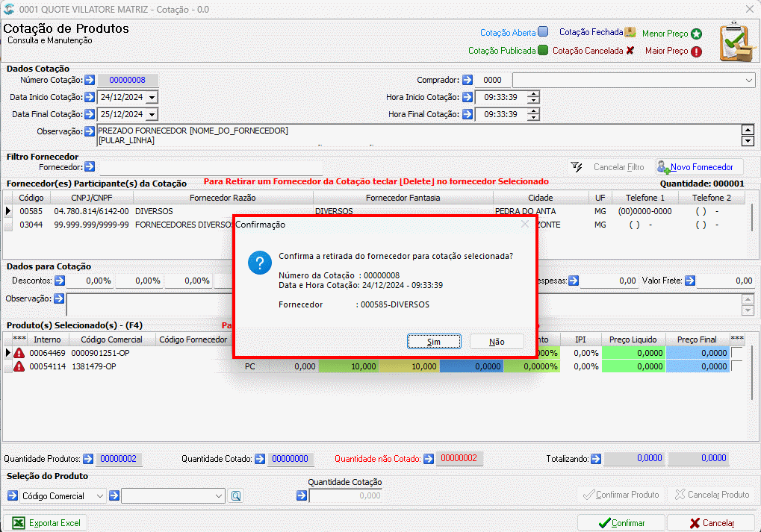Click the arrow icon beside Valor Frete

coord(690,281)
